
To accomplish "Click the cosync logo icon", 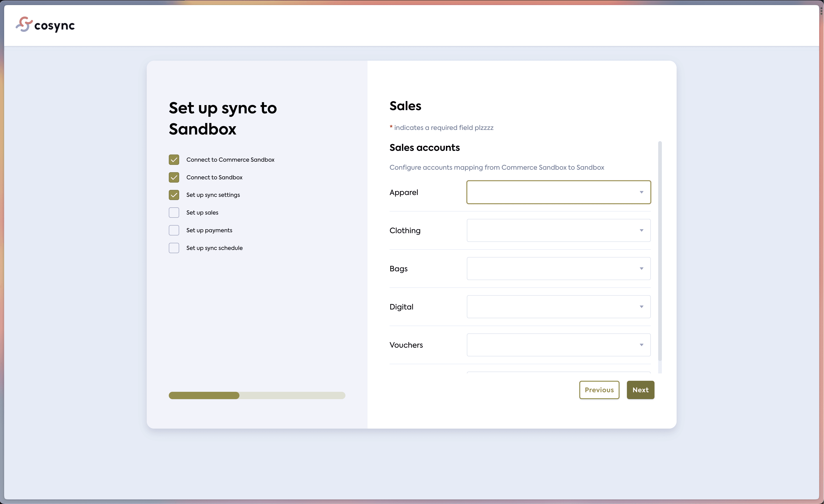I will point(24,24).
